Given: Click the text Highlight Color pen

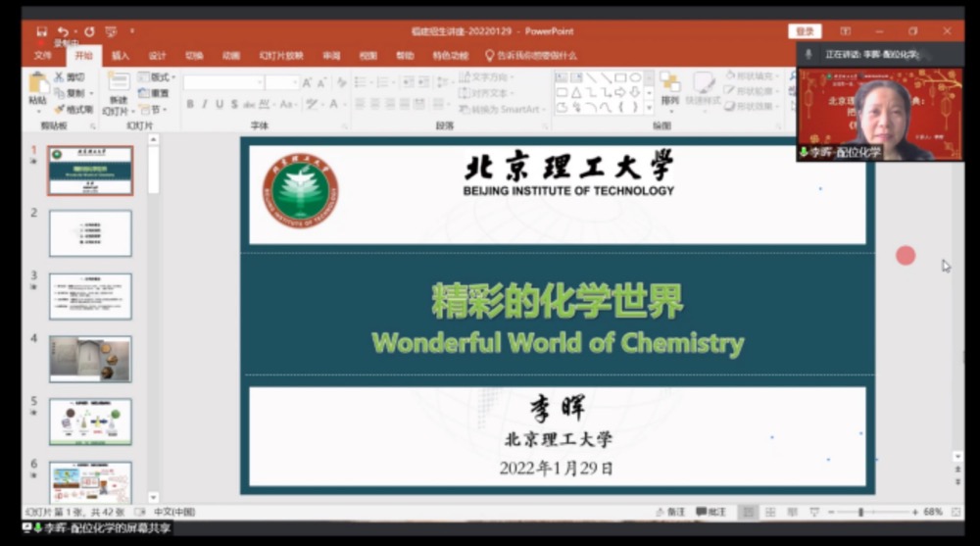Looking at the screenshot, I should (312, 105).
